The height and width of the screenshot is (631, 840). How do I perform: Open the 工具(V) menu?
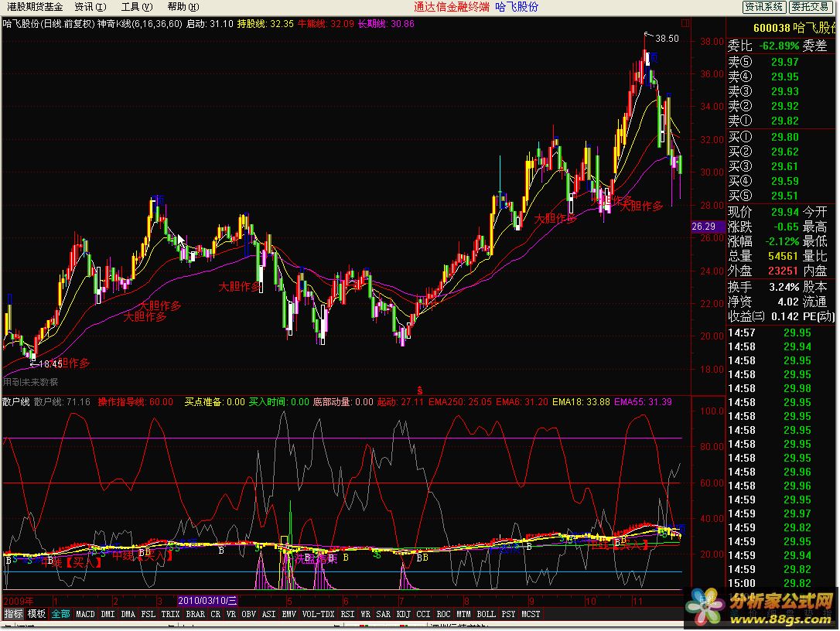pyautogui.click(x=137, y=7)
